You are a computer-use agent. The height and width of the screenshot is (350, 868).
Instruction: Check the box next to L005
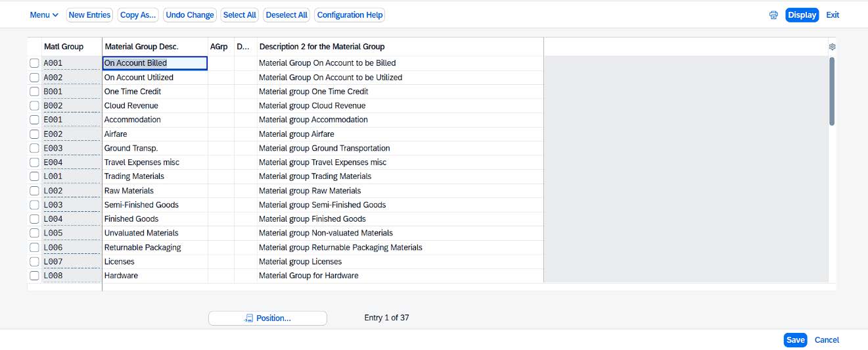[x=34, y=233]
